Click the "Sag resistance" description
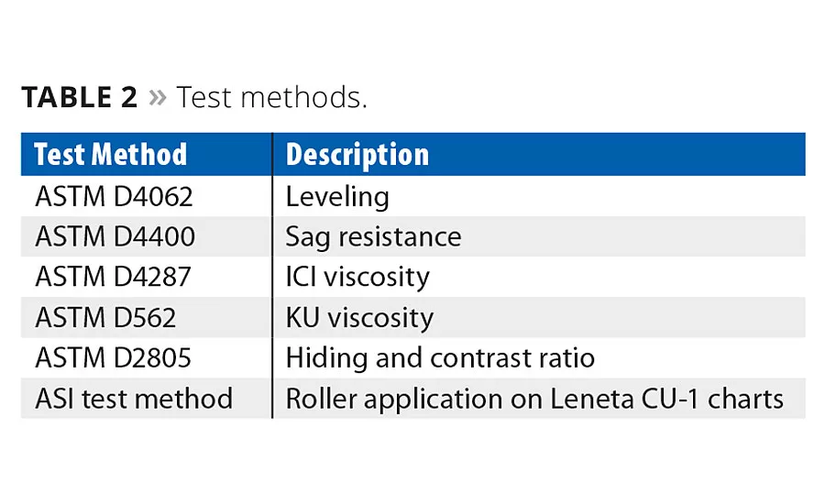Screen dimensions: 825x504 (x=373, y=236)
